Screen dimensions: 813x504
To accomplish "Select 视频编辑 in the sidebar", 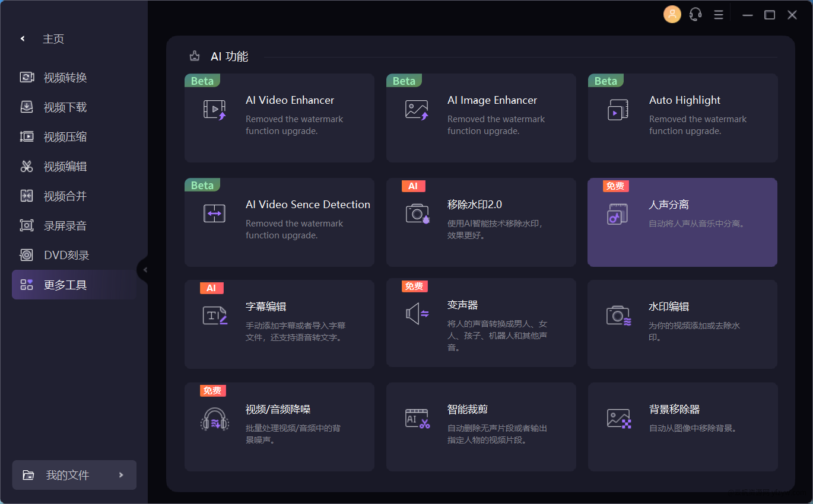I will [74, 166].
